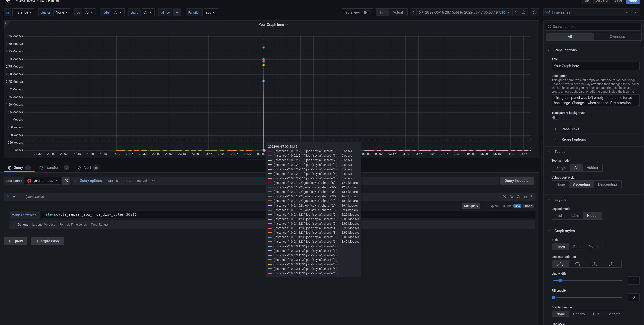This screenshot has width=644, height=325.
Task: Open the Query inspector
Action: coord(517,181)
